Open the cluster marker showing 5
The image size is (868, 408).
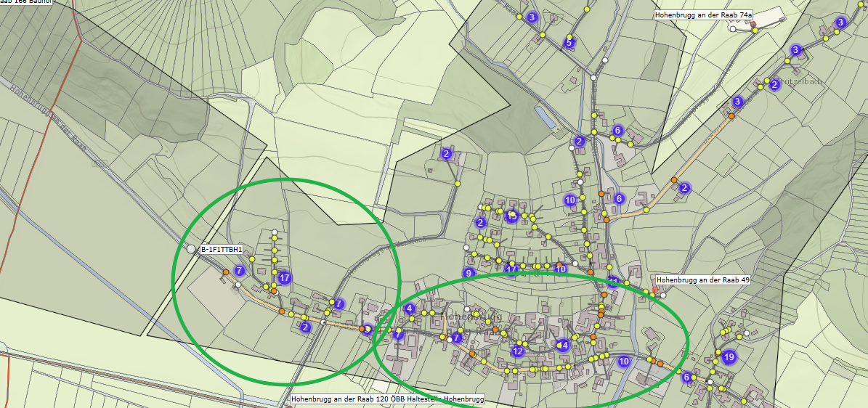(569, 42)
